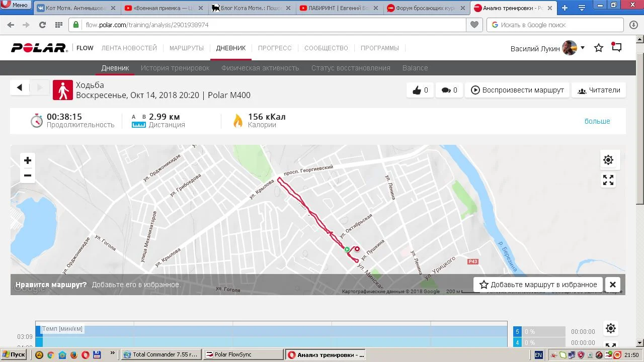Select the История тренировок sub-tab

[x=175, y=68]
